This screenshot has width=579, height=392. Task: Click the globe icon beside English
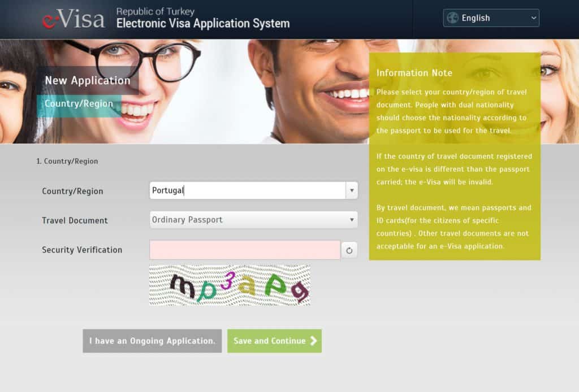tap(452, 18)
